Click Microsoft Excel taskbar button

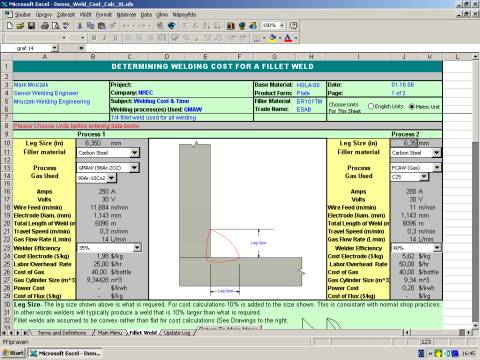click(65, 353)
